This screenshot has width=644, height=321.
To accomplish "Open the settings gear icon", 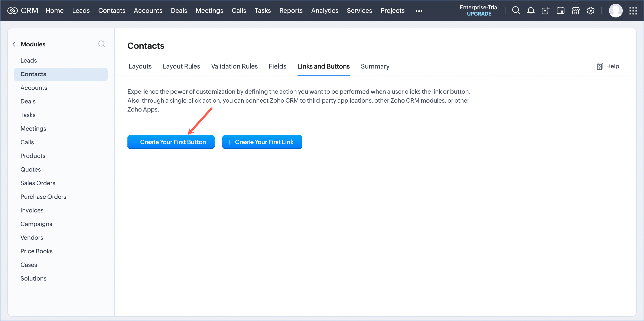I will pos(591,10).
